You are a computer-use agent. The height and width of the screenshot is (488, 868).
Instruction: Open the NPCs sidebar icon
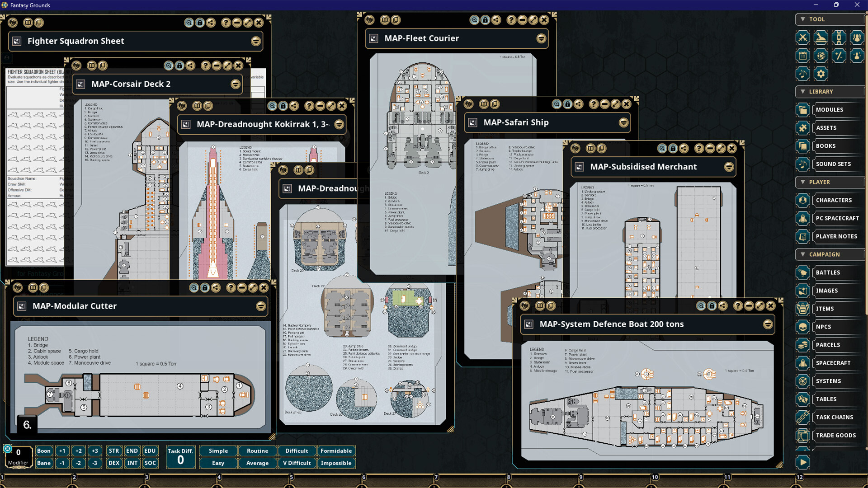(803, 327)
